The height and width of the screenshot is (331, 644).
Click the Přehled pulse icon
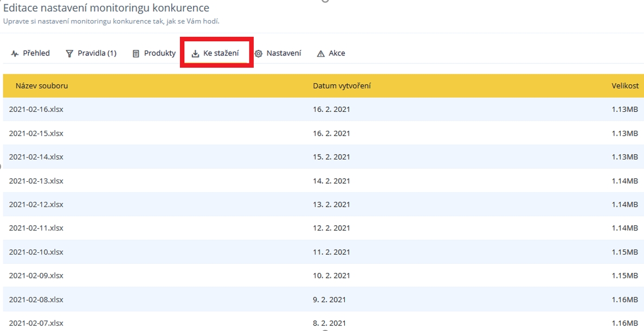15,54
